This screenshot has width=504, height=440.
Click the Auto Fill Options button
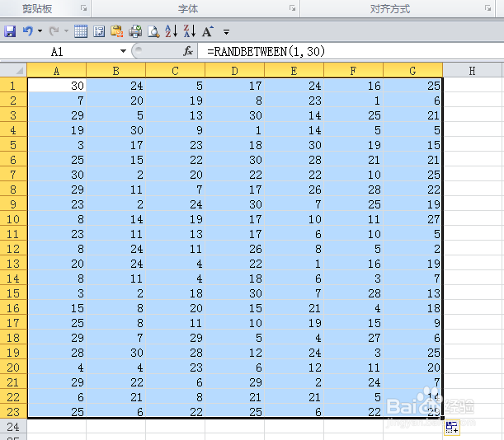[x=451, y=427]
